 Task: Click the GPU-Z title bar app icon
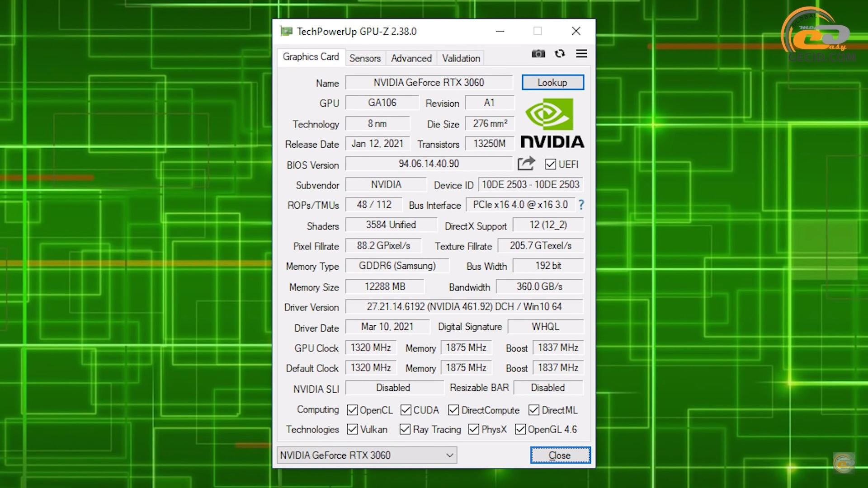click(286, 31)
